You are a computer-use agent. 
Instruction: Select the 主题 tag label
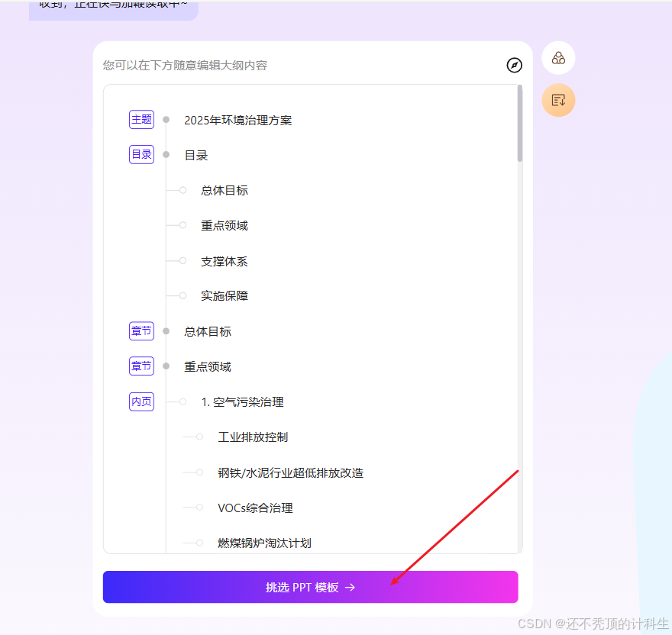point(141,120)
